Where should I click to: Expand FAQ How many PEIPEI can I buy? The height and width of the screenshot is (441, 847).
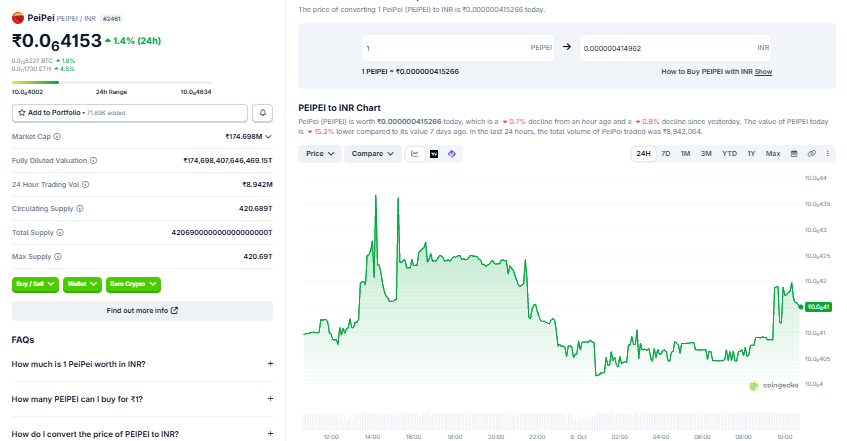pyautogui.click(x=143, y=399)
